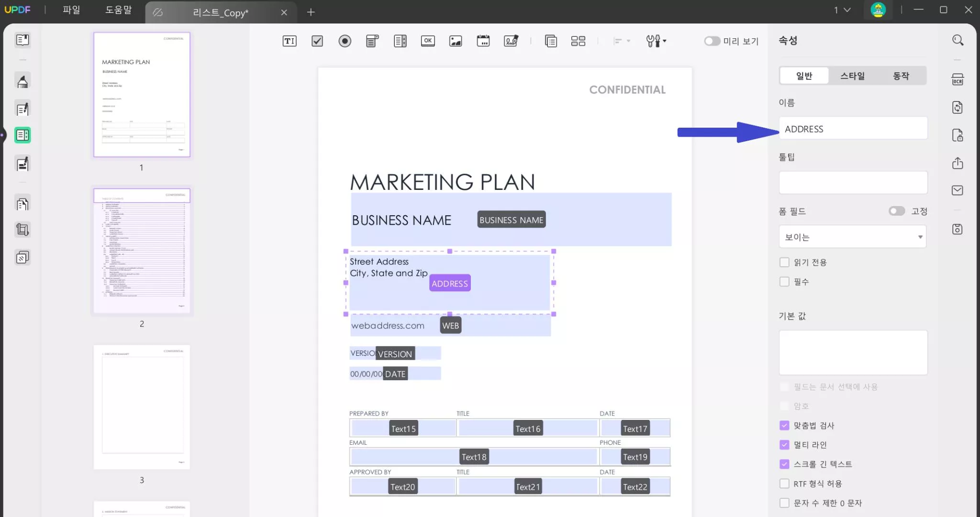Click the 이름 field containing ADDRESS
The height and width of the screenshot is (517, 980).
[x=853, y=129]
